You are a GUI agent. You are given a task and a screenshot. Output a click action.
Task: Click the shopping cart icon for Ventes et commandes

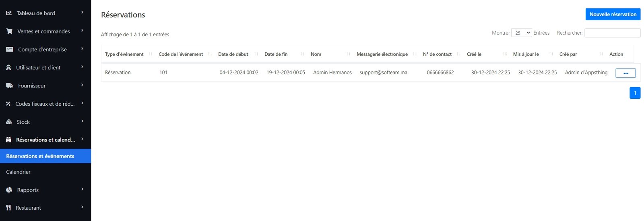point(9,31)
